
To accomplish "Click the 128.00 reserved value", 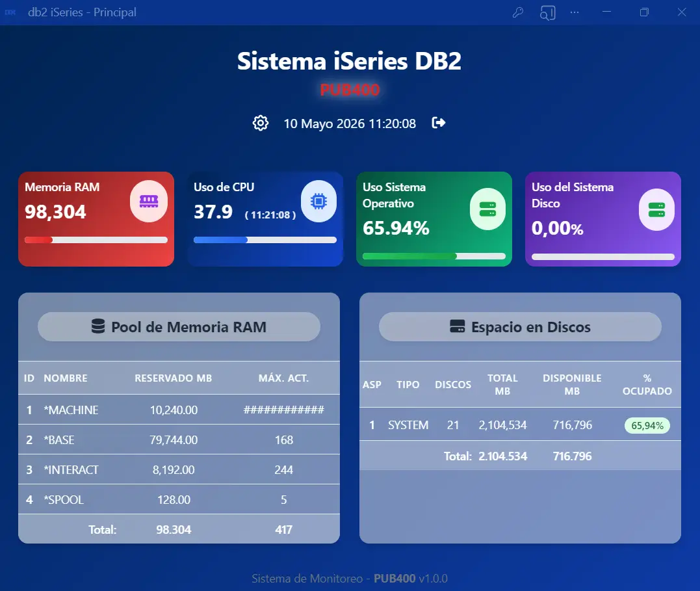I will coord(174,499).
